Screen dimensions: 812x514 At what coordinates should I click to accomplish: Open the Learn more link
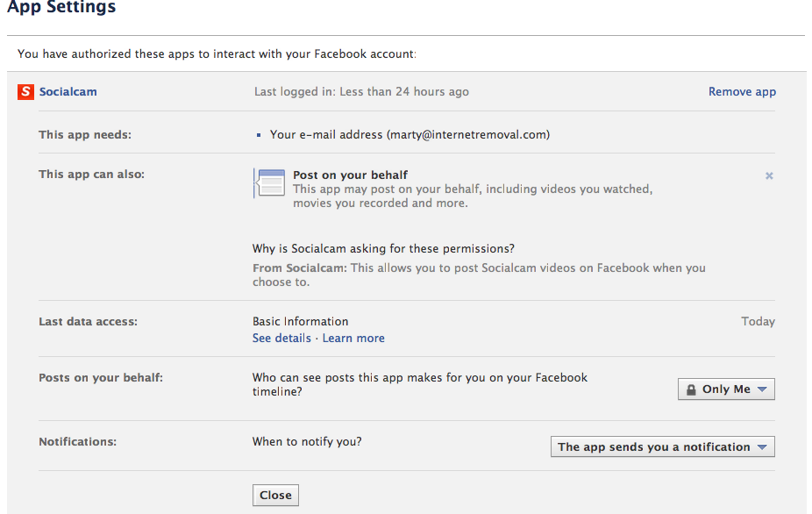pyautogui.click(x=353, y=338)
